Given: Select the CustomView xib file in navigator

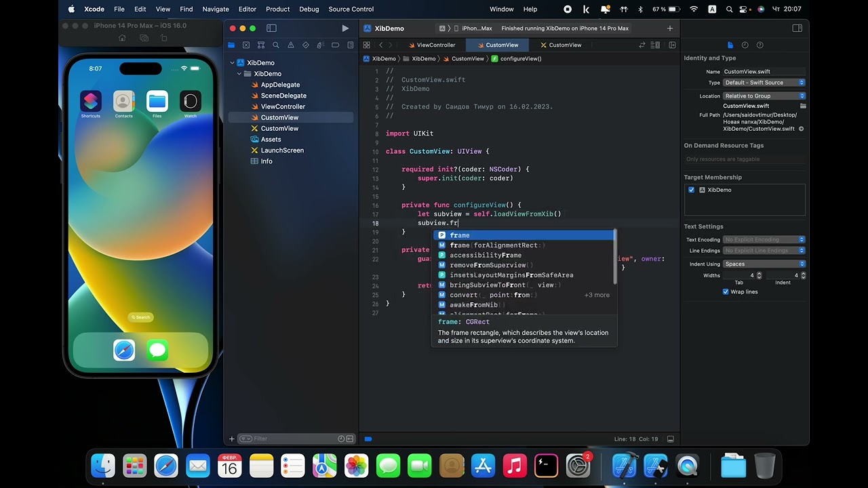Looking at the screenshot, I should [x=279, y=128].
